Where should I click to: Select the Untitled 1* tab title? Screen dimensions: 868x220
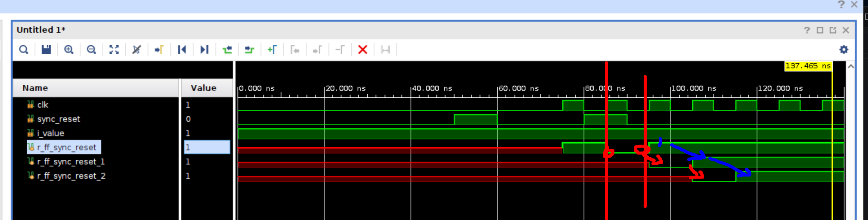(x=41, y=30)
